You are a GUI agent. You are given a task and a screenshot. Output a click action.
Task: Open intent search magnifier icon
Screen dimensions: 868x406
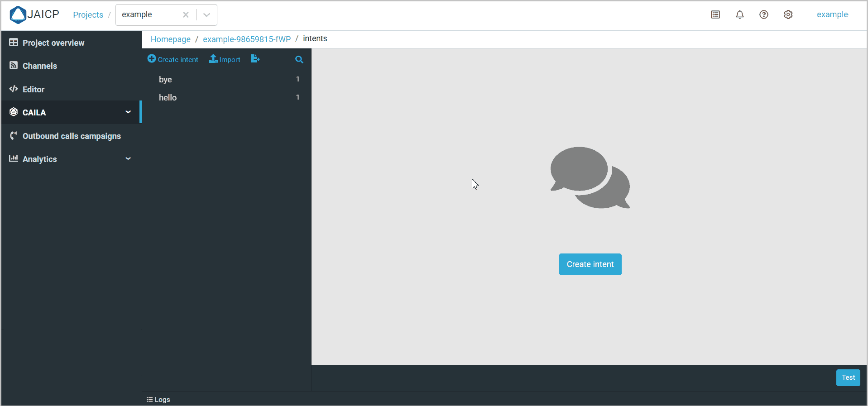299,59
